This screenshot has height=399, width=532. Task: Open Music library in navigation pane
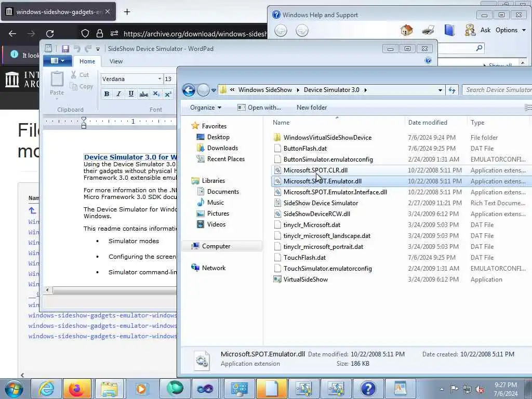pyautogui.click(x=216, y=203)
